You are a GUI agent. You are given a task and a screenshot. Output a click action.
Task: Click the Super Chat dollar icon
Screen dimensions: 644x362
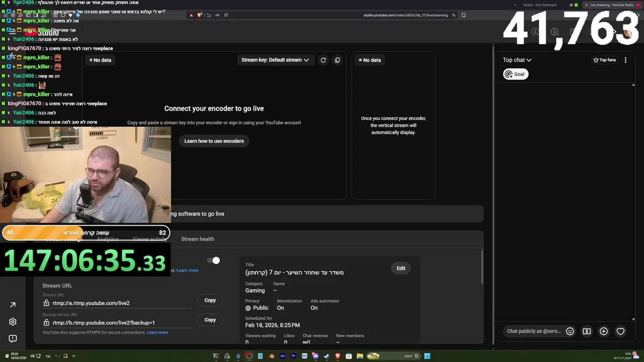(587, 331)
